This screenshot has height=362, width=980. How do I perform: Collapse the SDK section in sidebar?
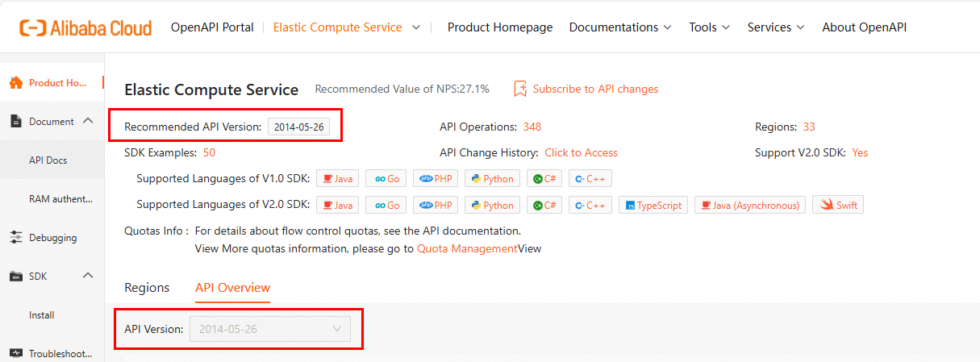click(x=88, y=277)
